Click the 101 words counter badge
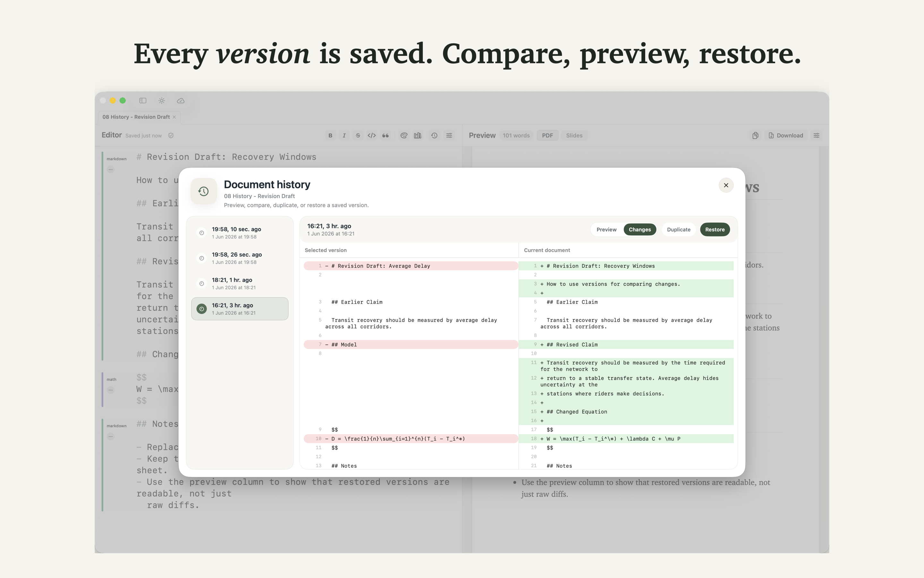The image size is (924, 578). 516,135
